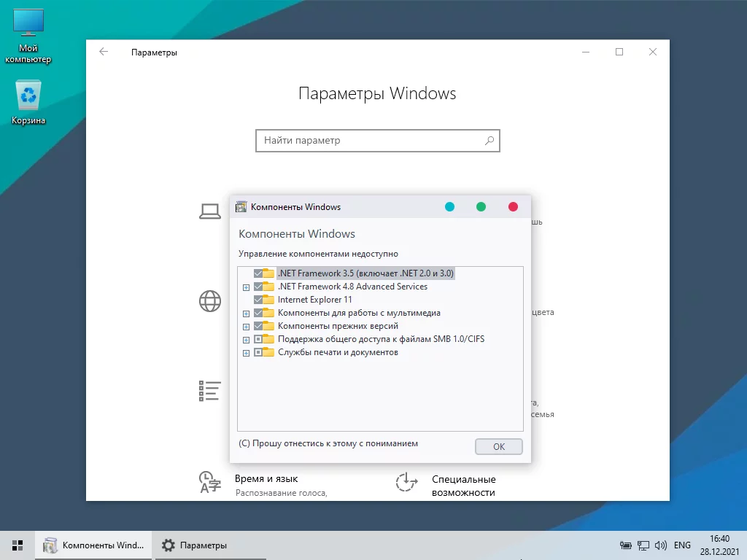Click the ENG language indicator
747x560 pixels.
(682, 545)
